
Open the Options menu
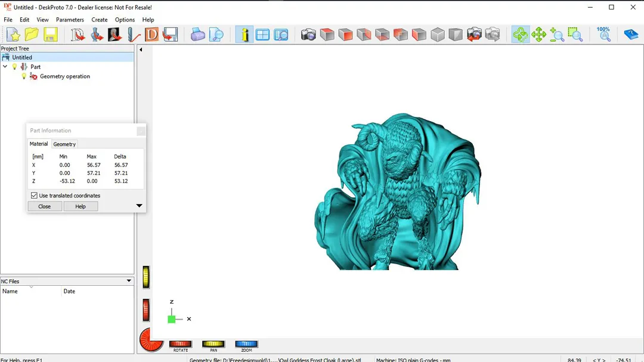[125, 20]
